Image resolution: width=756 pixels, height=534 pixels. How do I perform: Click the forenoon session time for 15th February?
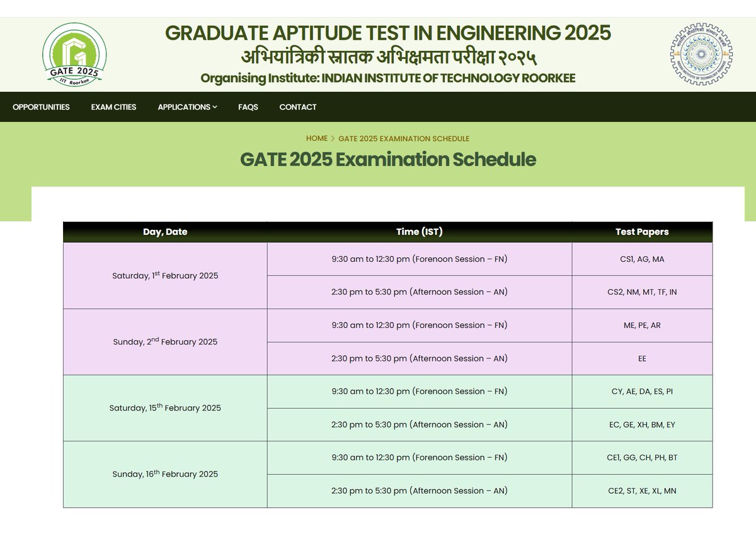pyautogui.click(x=420, y=392)
